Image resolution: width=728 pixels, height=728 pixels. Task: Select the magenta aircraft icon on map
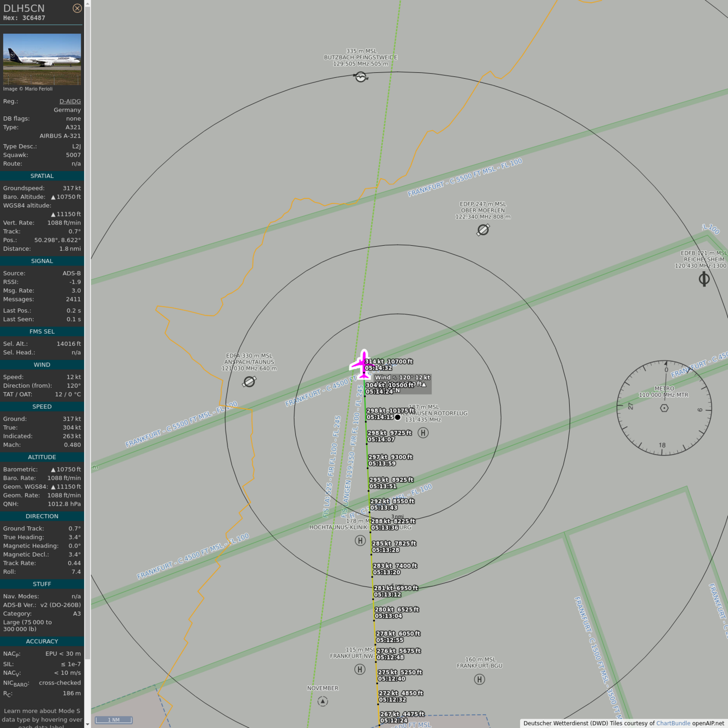363,364
